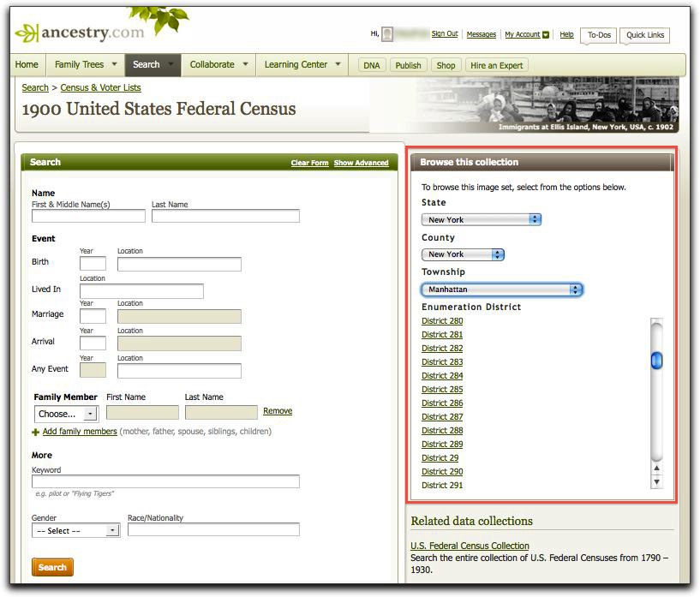The width and height of the screenshot is (700, 597).
Task: Open the County dropdown
Action: click(463, 254)
